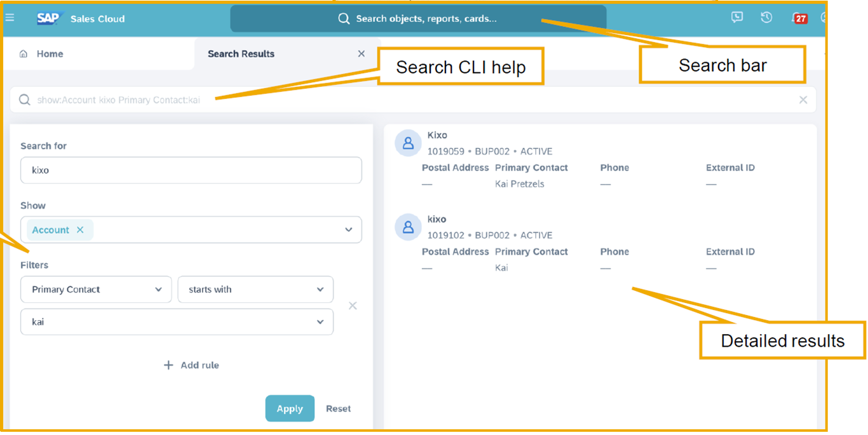Close the Search Results tab
This screenshot has width=868, height=435.
point(362,54)
